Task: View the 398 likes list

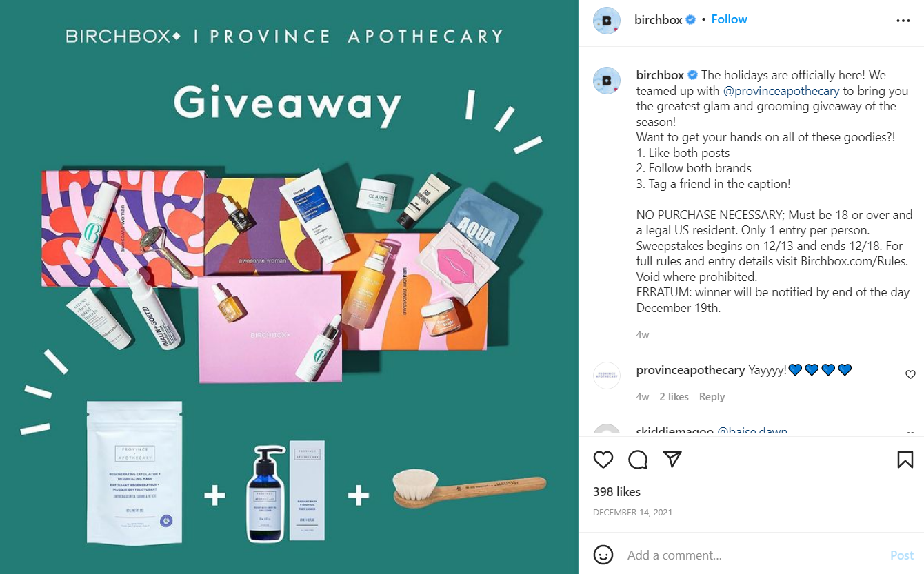Action: pos(616,492)
